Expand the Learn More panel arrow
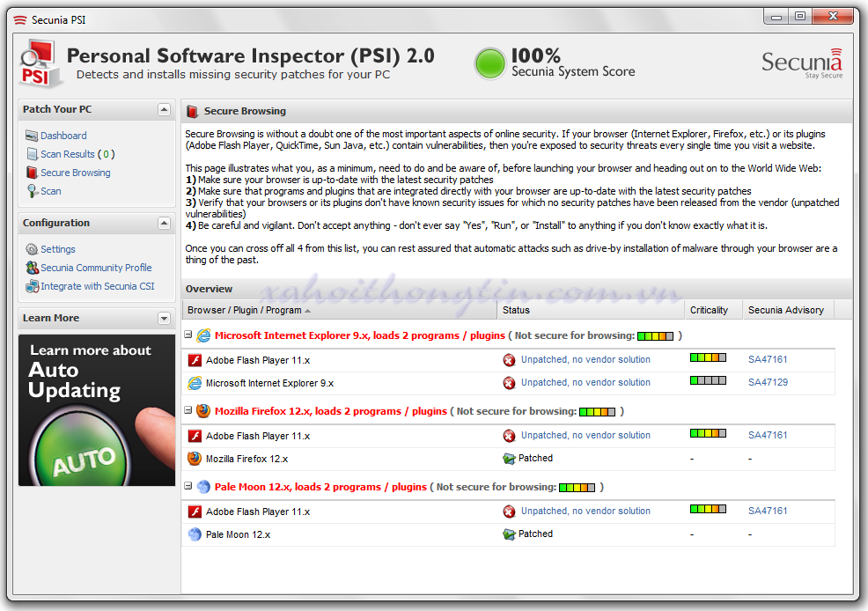 click(x=164, y=318)
